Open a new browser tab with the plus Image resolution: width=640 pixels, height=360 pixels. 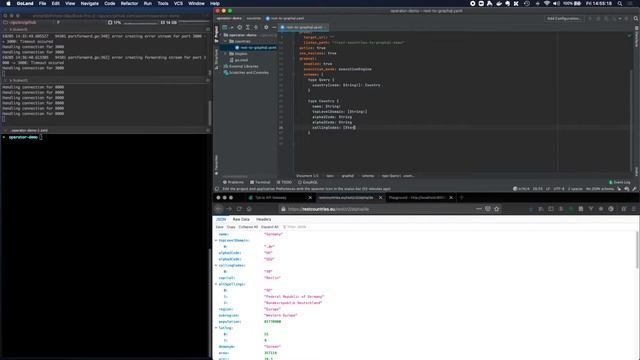point(462,198)
